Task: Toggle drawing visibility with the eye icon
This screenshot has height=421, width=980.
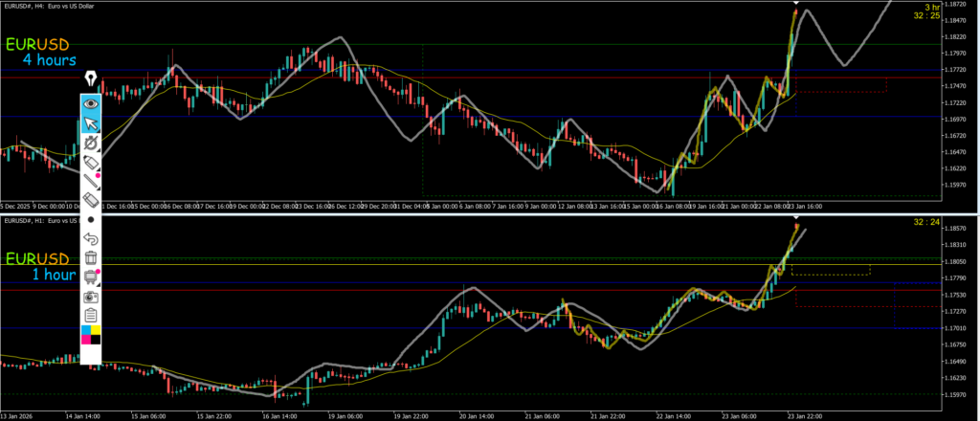Action: click(91, 103)
